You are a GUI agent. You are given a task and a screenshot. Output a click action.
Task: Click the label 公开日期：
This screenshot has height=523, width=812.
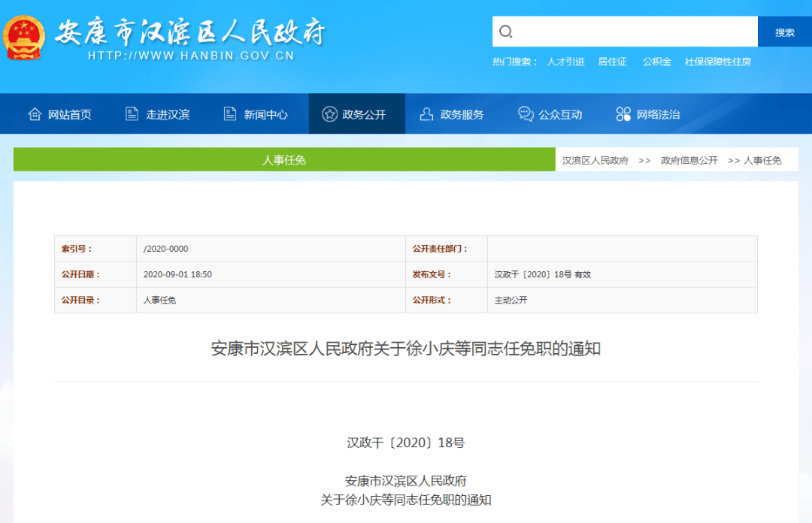click(80, 274)
